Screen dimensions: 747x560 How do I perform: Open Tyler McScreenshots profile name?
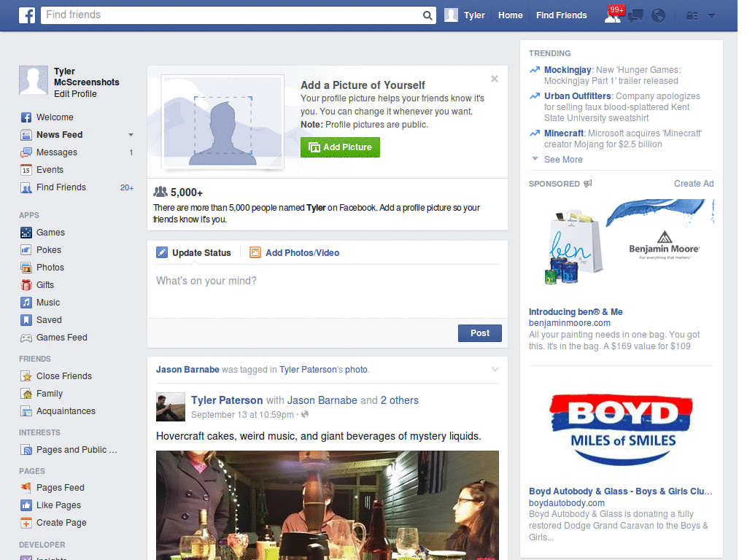[86, 77]
